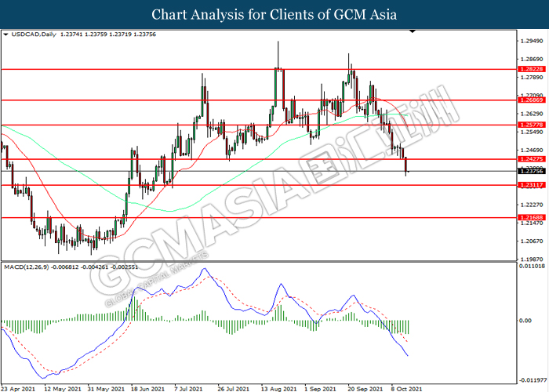Click the 1.20670 price axis value
Screen dimensions: 549x392
click(x=532, y=241)
